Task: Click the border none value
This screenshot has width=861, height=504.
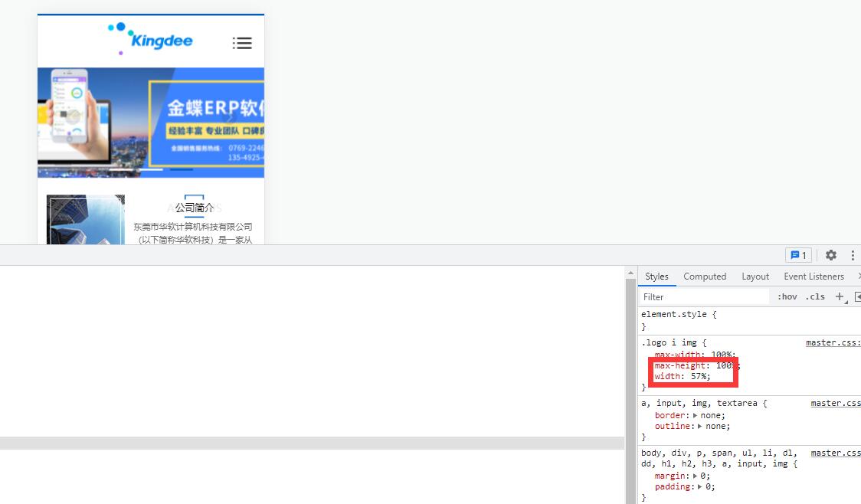Action: [x=711, y=416]
